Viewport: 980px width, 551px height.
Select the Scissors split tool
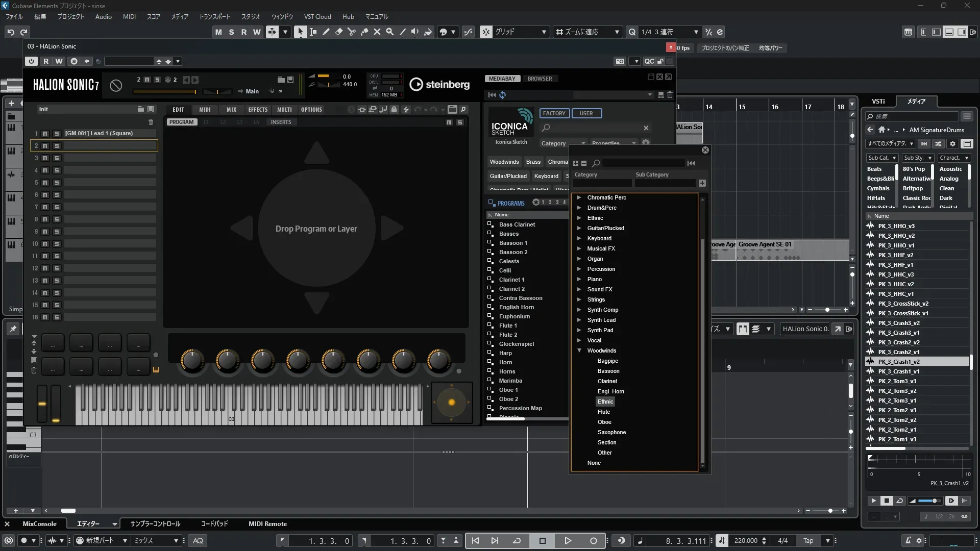coord(352,32)
